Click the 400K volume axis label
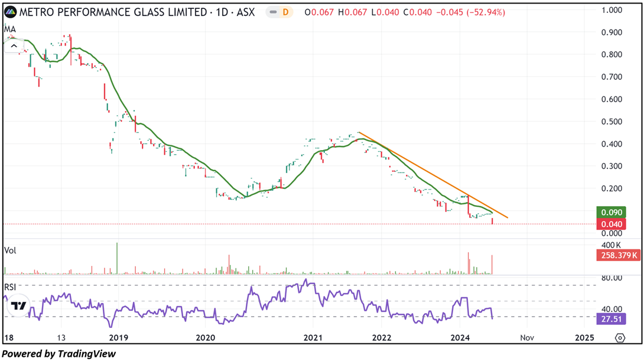 (610, 245)
